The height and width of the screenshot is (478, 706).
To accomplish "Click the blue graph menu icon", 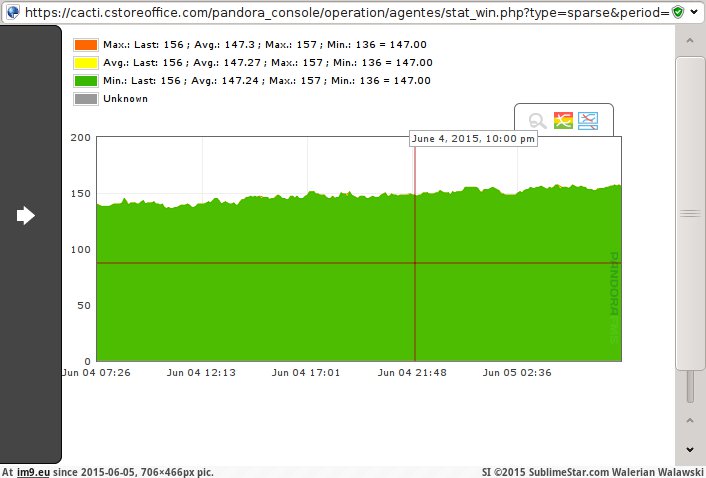I will 588,121.
